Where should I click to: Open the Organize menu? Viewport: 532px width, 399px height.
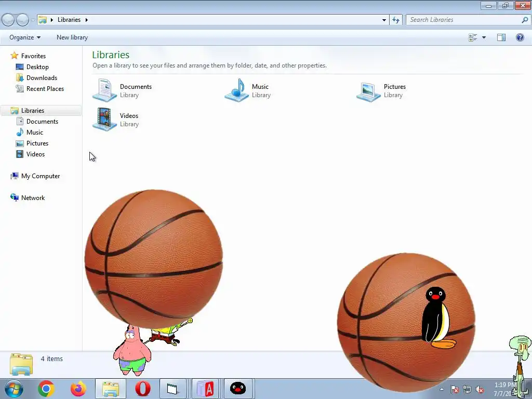[25, 37]
